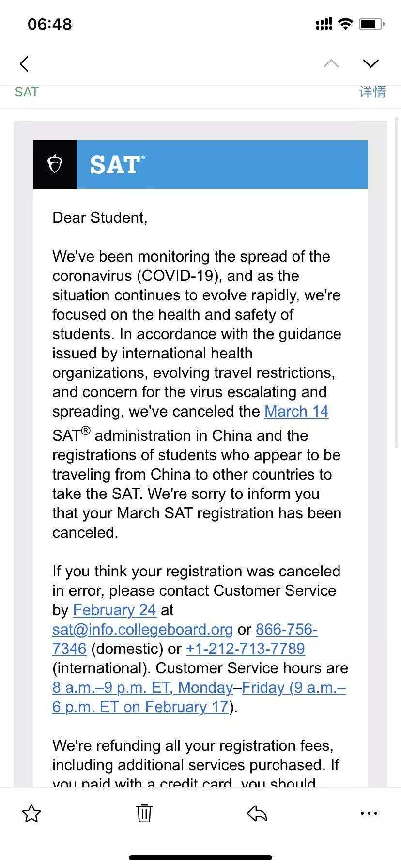Tap the Friday 9 a.m. hours link
The width and height of the screenshot is (401, 868).
tap(293, 687)
